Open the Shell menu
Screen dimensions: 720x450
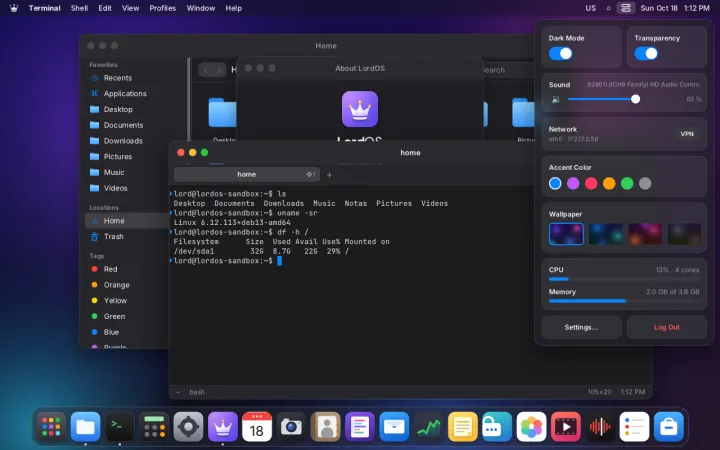coord(79,8)
